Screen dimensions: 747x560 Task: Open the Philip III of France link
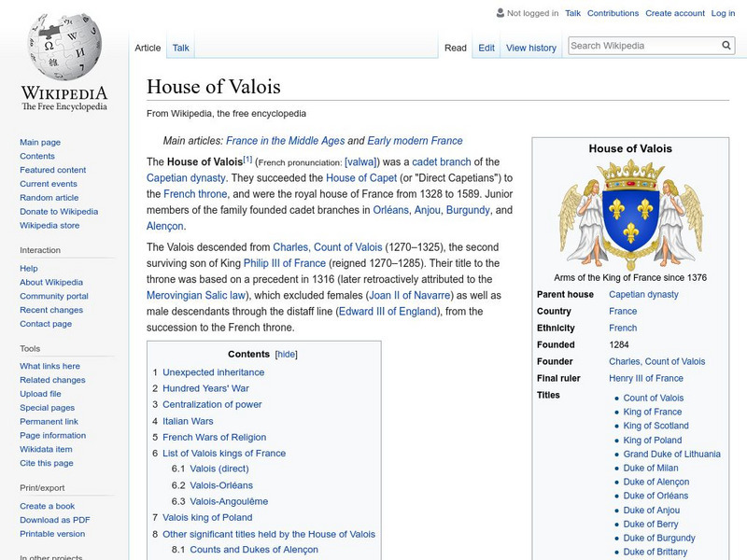[x=285, y=263]
